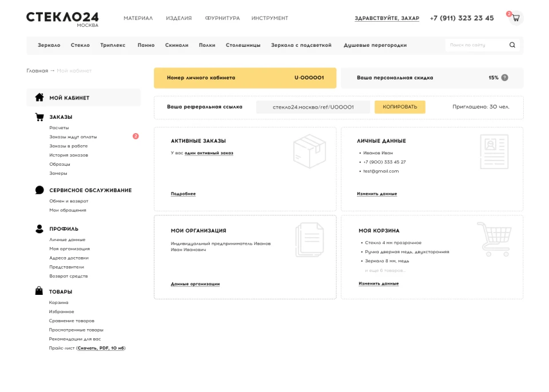Click the chat bubble icon beside Сервисное обслуживание
Viewport: 549px width, 392px height.
click(39, 190)
